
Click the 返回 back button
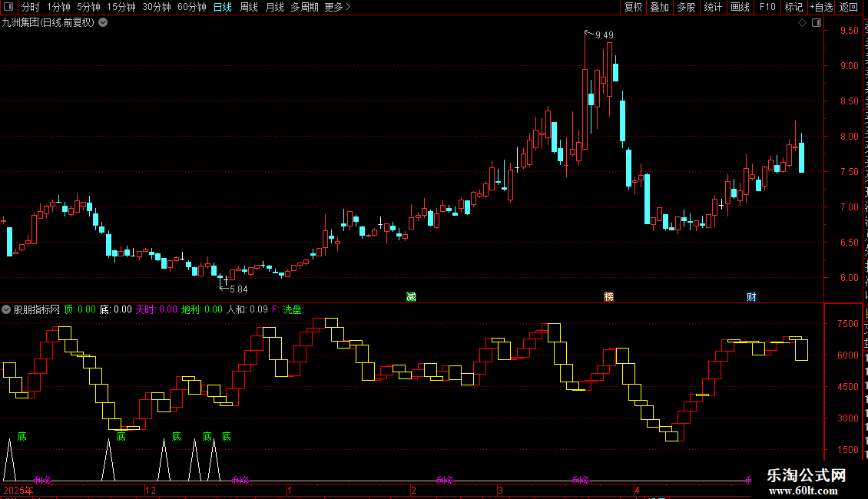(849, 7)
